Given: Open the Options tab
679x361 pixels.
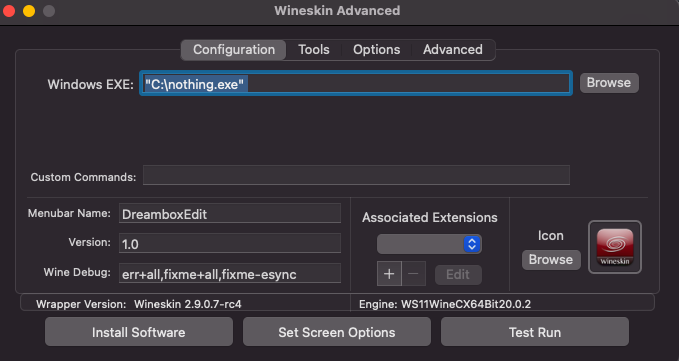Looking at the screenshot, I should point(376,50).
